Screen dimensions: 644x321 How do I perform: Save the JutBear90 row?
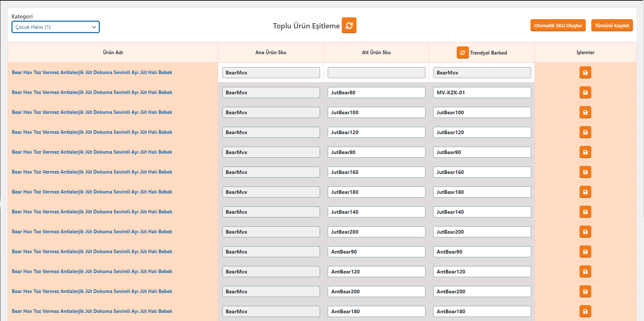point(585,152)
